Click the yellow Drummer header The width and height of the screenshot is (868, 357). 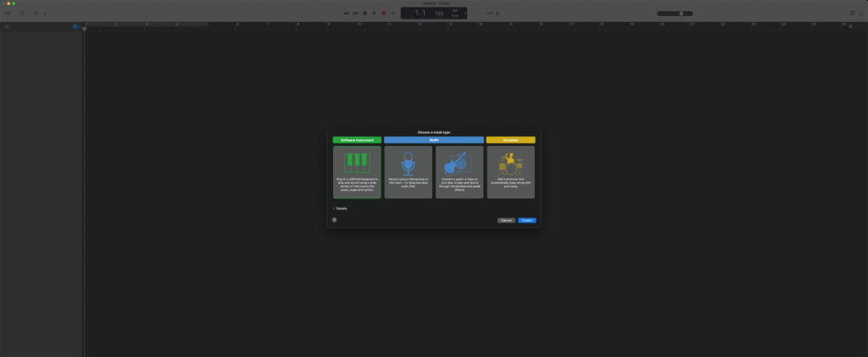[510, 140]
